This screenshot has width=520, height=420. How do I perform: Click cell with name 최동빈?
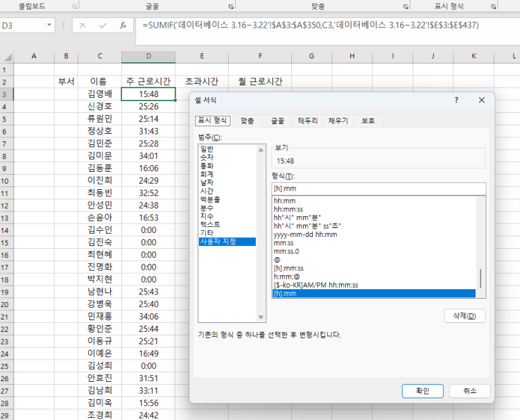[100, 193]
